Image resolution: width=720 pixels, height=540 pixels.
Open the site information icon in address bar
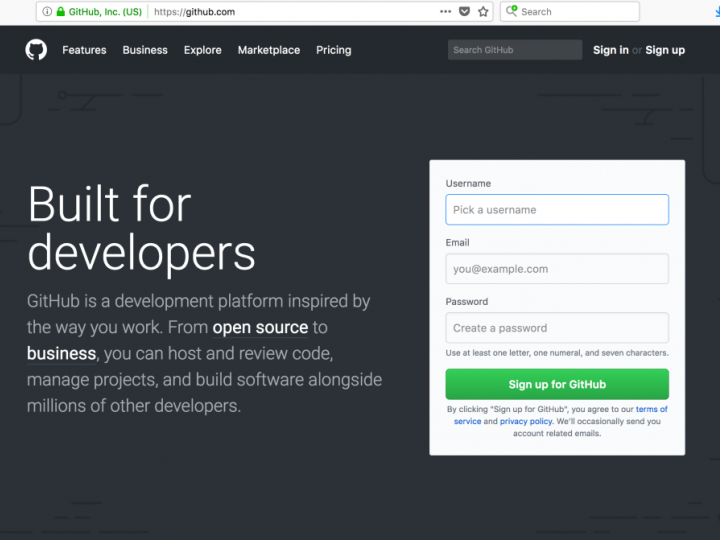[x=47, y=11]
